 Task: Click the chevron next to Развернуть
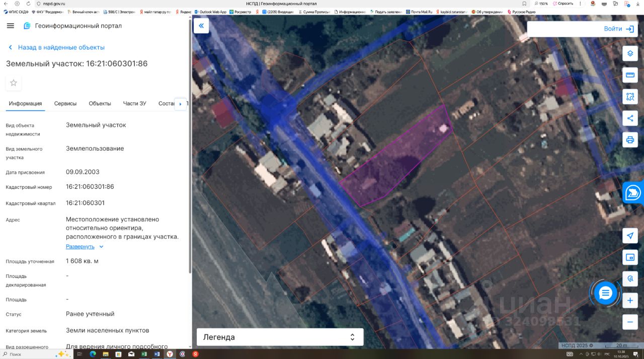tap(101, 247)
